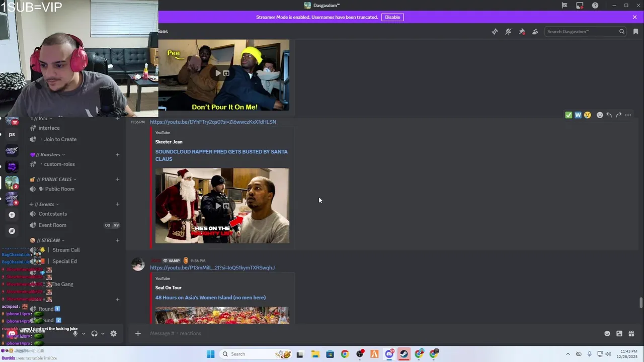This screenshot has width=644, height=362.
Task: Open output device dropdown arrow beside headphones
Action: [x=103, y=333]
